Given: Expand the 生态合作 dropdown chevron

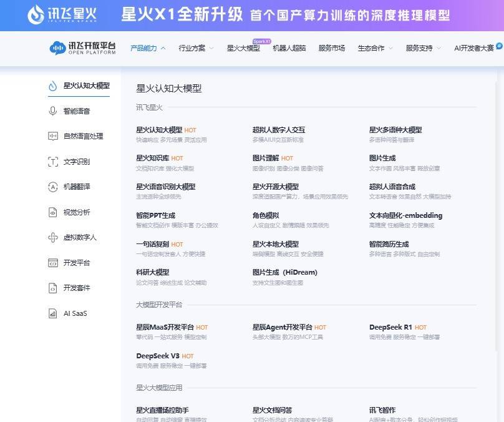Looking at the screenshot, I should point(391,48).
